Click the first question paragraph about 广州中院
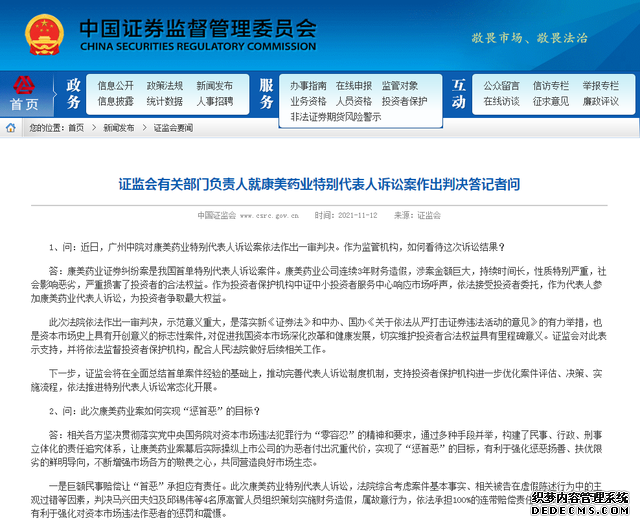The height and width of the screenshot is (525, 640). point(277,247)
